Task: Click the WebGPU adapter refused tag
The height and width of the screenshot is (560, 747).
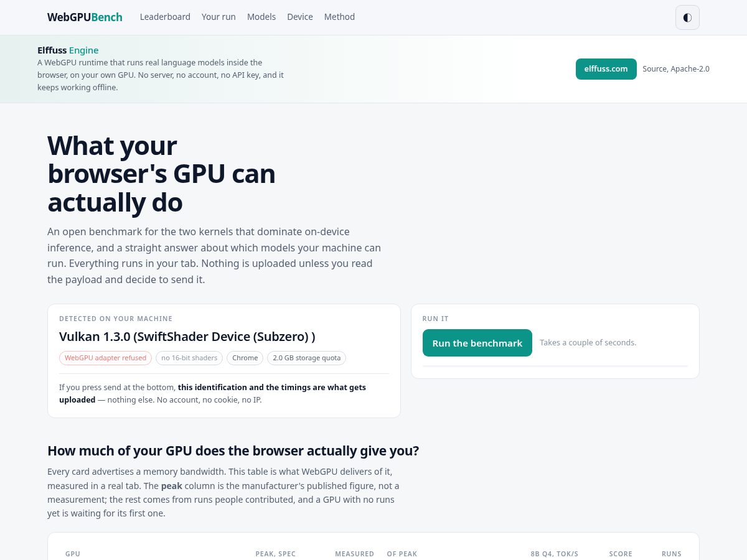Action: 105,358
